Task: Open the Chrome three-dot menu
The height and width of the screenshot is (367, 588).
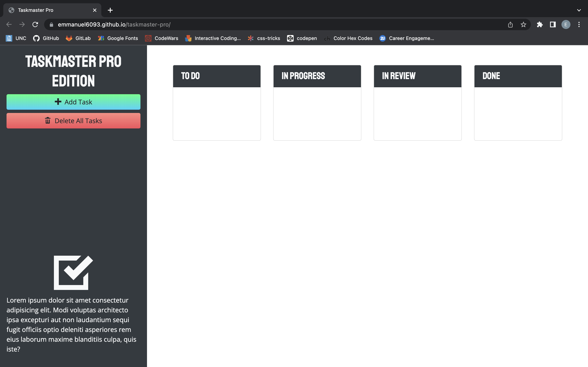Action: pyautogui.click(x=579, y=24)
